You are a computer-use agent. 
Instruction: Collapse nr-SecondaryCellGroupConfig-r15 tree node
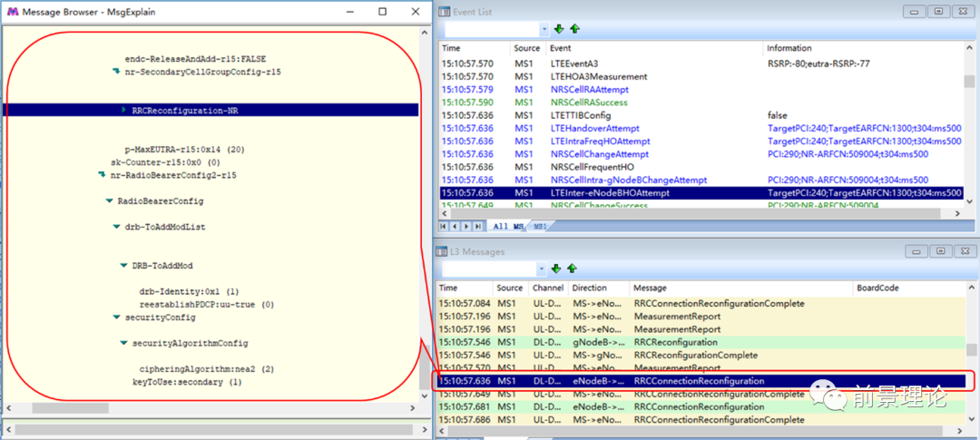point(115,72)
